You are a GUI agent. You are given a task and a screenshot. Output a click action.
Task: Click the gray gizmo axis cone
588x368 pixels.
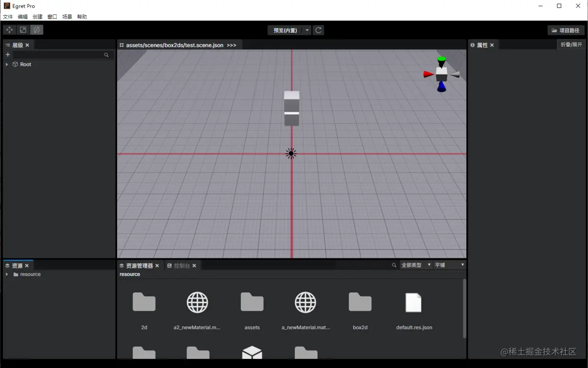(x=454, y=74)
